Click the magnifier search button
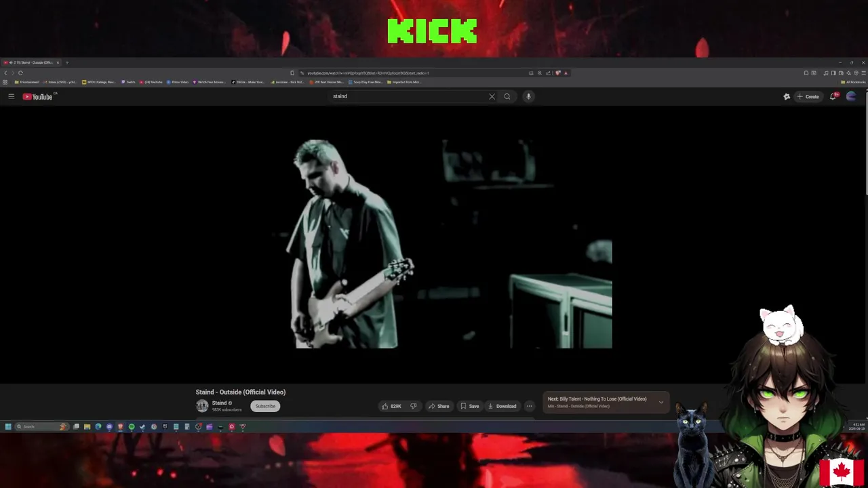The height and width of the screenshot is (488, 868). pos(507,96)
